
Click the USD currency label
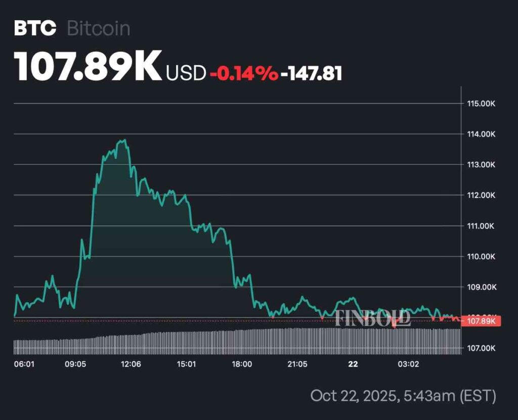point(186,74)
